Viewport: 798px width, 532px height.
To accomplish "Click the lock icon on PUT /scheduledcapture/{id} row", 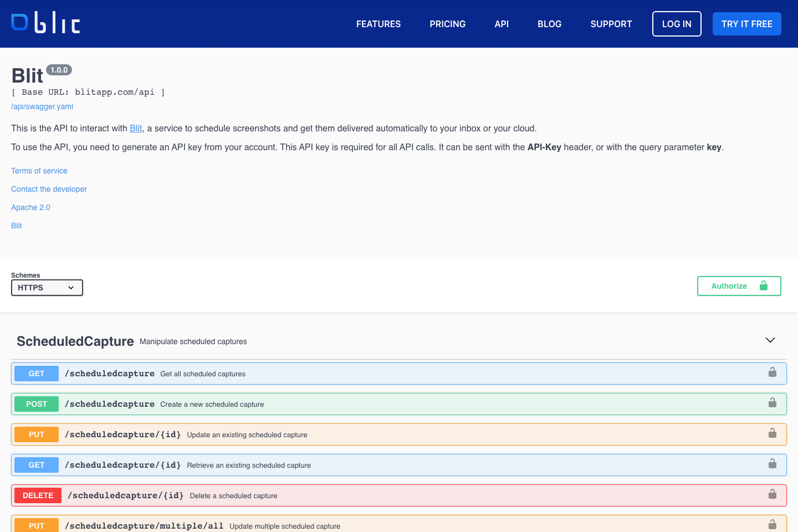I will (x=772, y=433).
